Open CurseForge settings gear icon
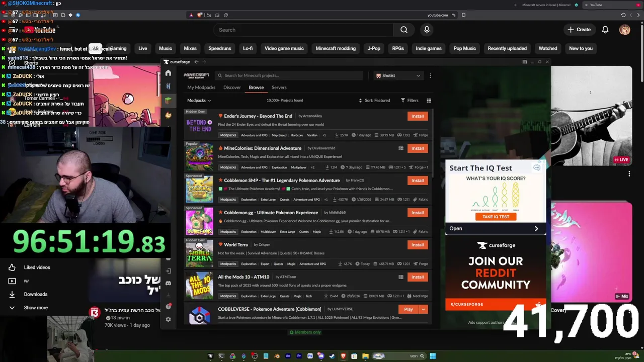Image resolution: width=644 pixels, height=362 pixels. coord(168,319)
